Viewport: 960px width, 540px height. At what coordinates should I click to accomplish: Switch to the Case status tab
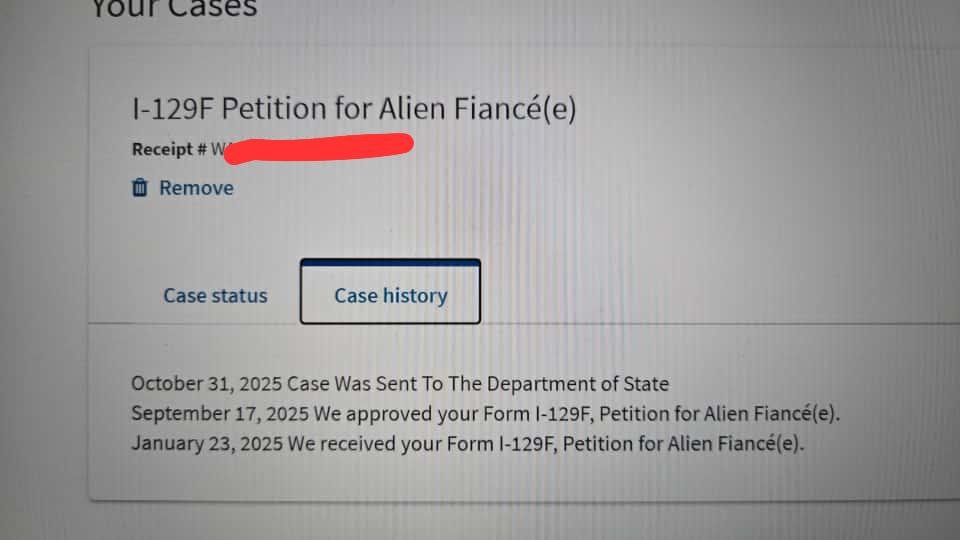point(215,296)
